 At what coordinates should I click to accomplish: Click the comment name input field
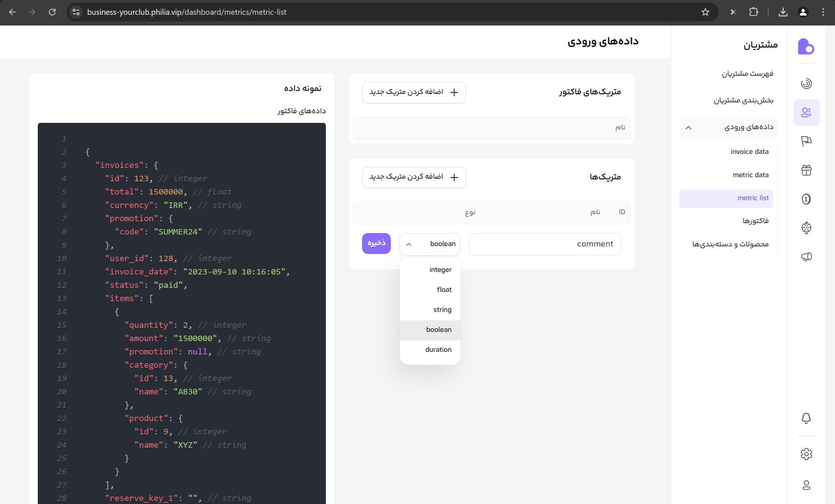coord(545,244)
